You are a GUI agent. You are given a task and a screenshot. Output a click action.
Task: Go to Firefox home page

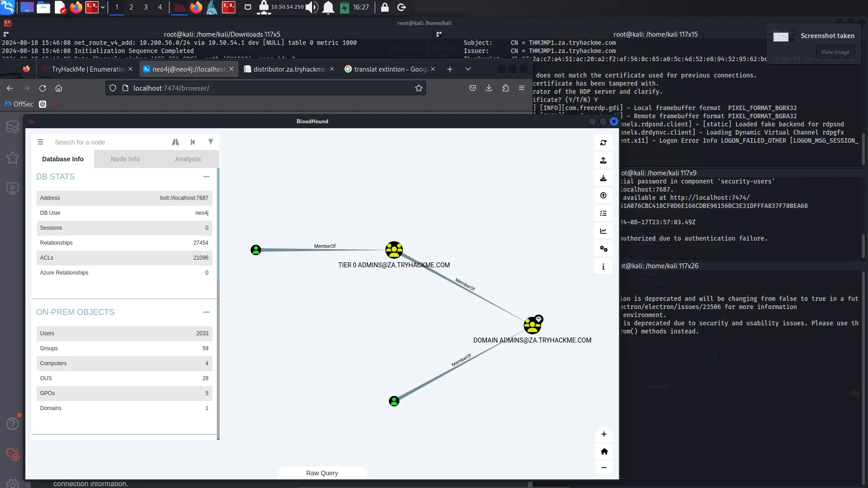[x=58, y=88]
